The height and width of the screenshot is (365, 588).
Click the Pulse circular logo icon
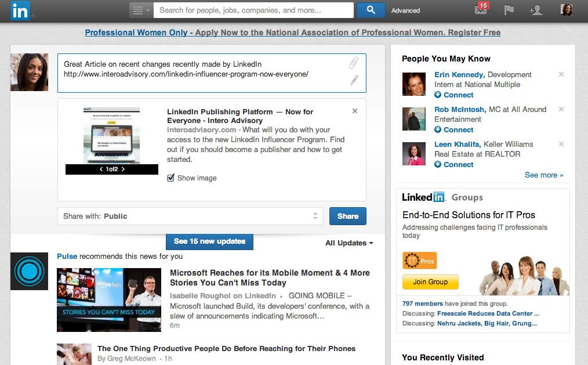click(29, 271)
